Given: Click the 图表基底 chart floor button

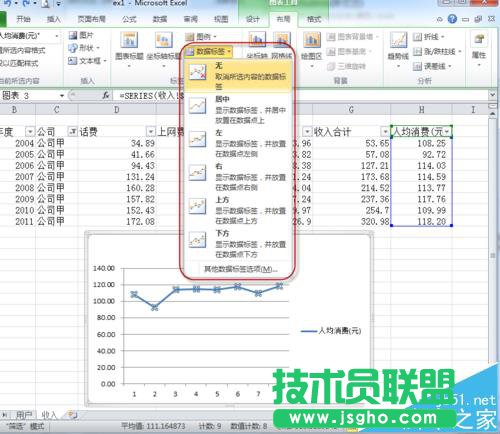Looking at the screenshot, I should [x=349, y=51].
